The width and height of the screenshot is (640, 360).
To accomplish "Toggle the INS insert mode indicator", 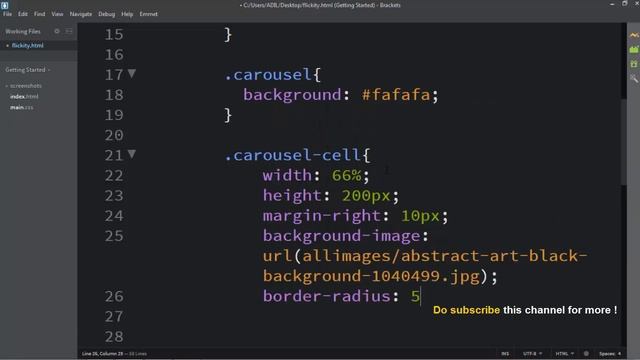I will 505,353.
